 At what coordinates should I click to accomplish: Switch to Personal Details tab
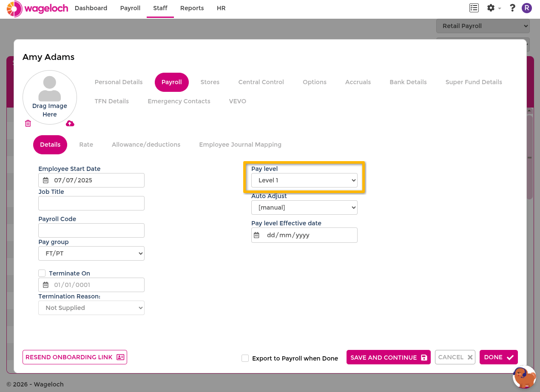click(119, 82)
